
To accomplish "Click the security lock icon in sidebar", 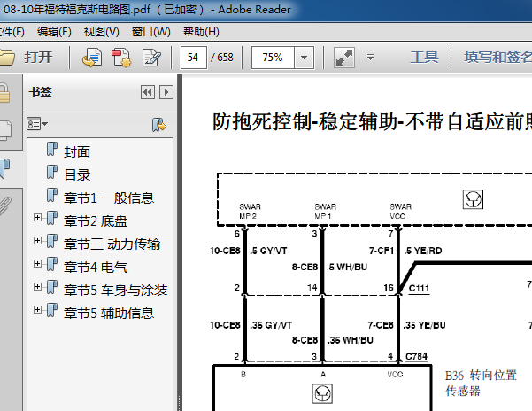I will [4, 93].
